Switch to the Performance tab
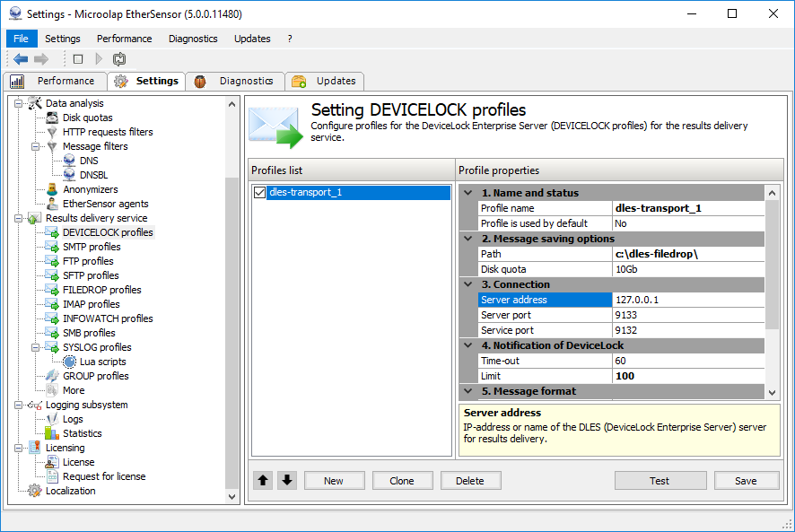This screenshot has width=795, height=532. click(x=56, y=81)
